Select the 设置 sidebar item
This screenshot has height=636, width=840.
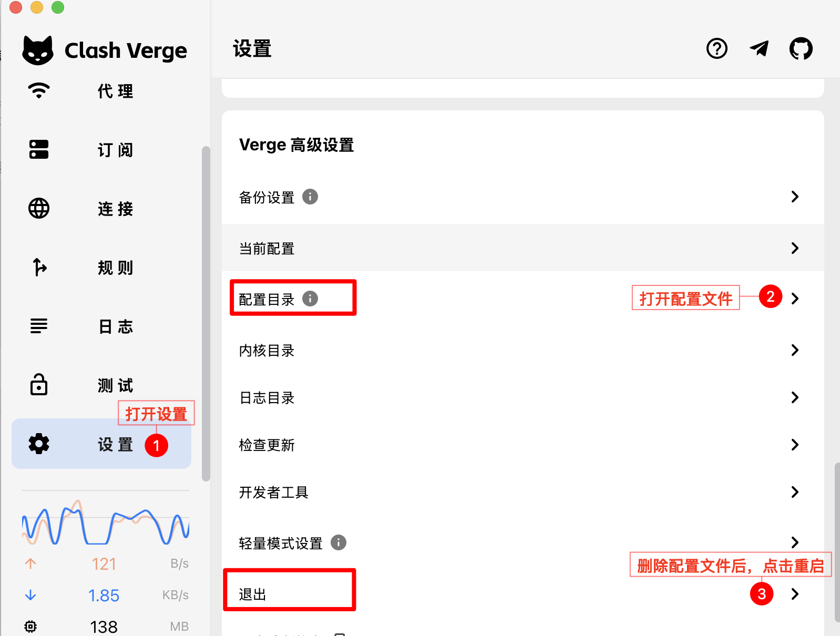point(101,444)
